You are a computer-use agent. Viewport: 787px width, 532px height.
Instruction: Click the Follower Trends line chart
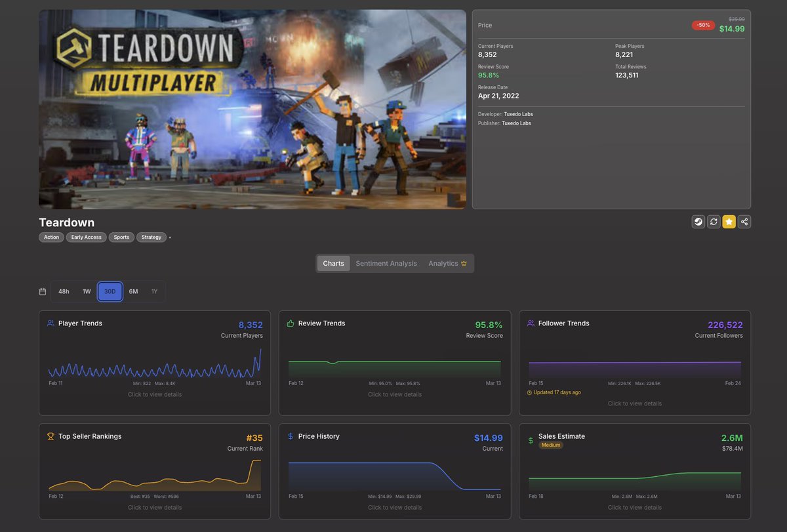point(635,369)
